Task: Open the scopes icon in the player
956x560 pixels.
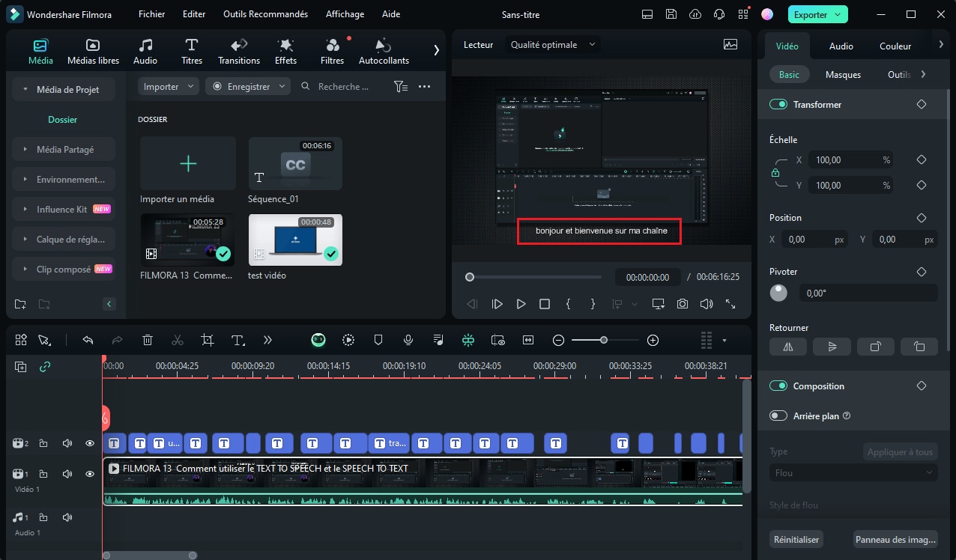Action: [x=730, y=45]
